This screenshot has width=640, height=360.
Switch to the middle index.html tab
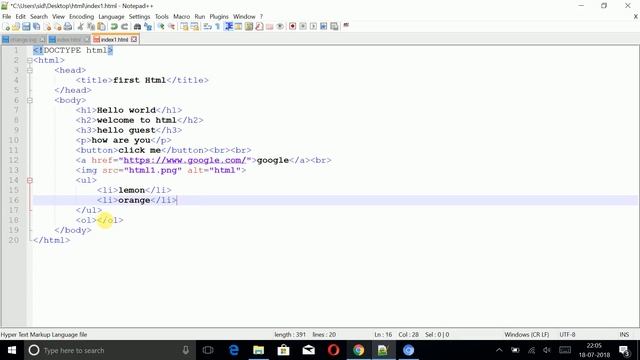69,40
